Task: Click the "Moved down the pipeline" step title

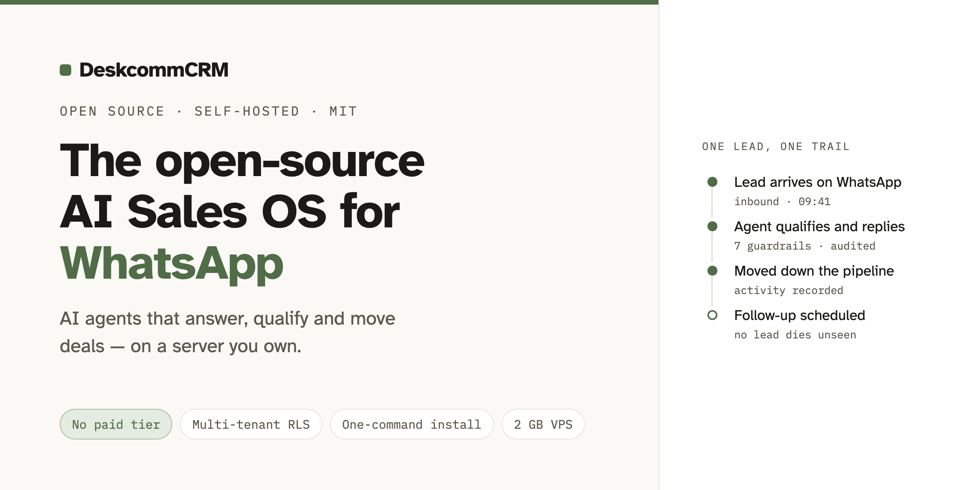Action: coord(814,271)
